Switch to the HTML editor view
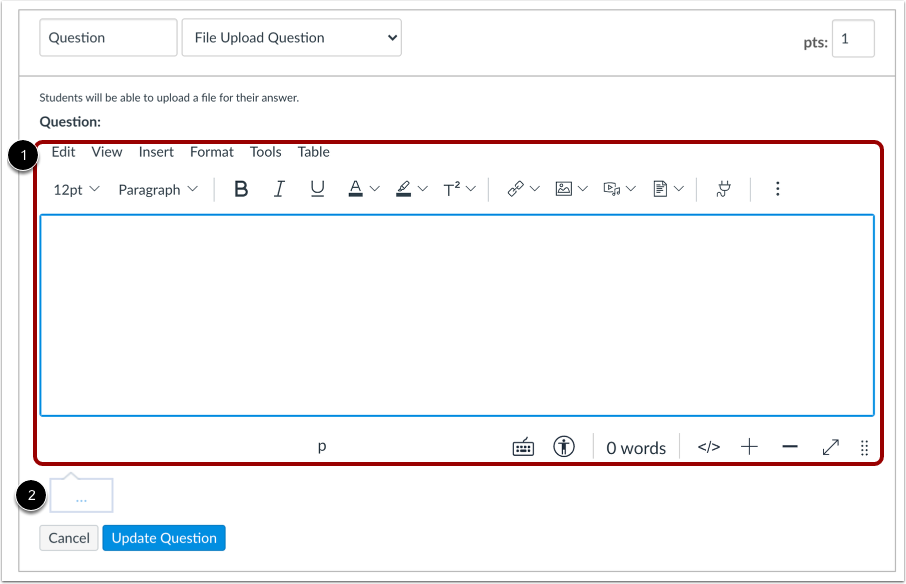The width and height of the screenshot is (906, 584). pos(708,447)
